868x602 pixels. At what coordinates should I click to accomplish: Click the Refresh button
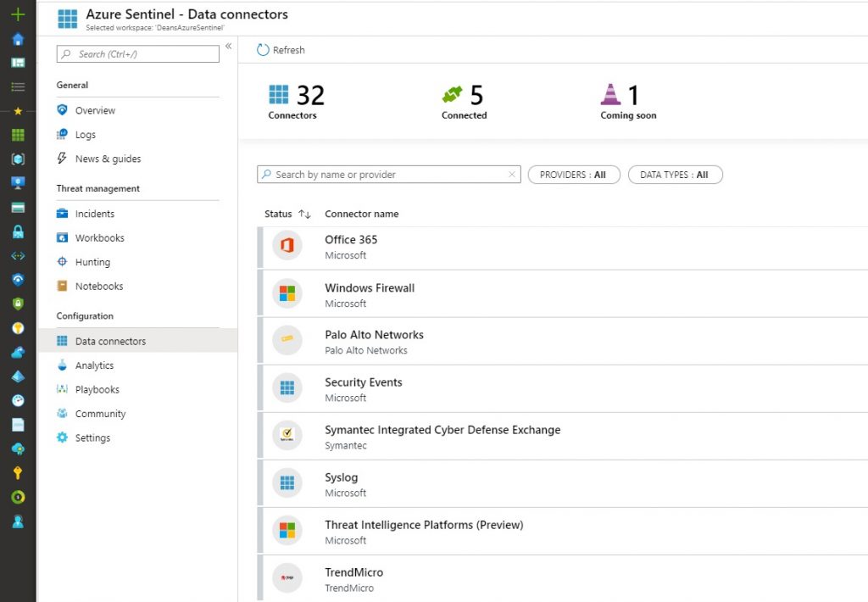pos(280,49)
